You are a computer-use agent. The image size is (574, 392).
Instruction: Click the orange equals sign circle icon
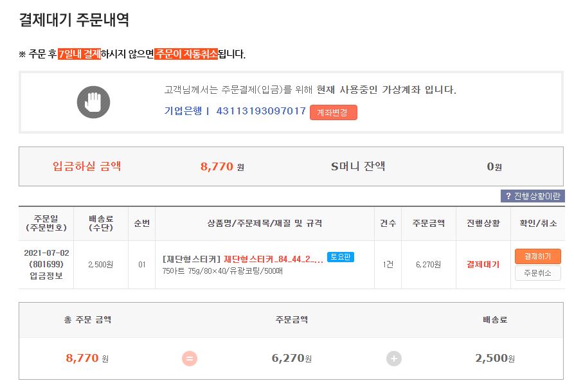[x=190, y=359]
